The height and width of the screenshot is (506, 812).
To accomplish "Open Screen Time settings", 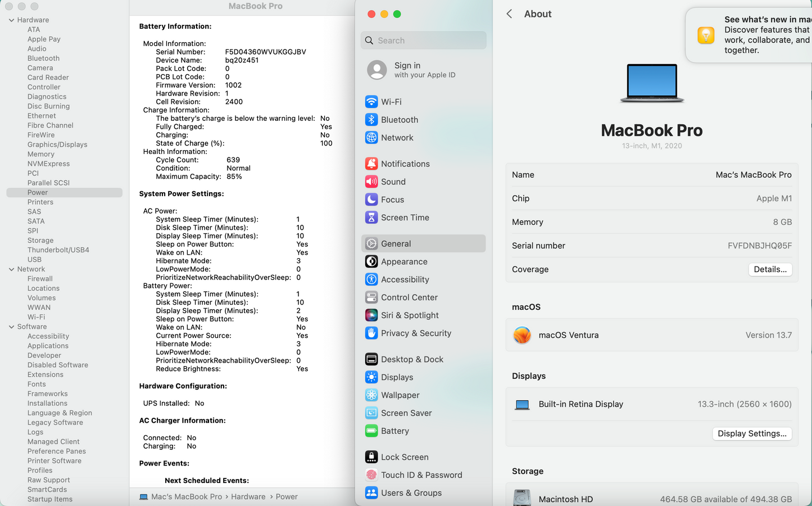I will pos(403,217).
